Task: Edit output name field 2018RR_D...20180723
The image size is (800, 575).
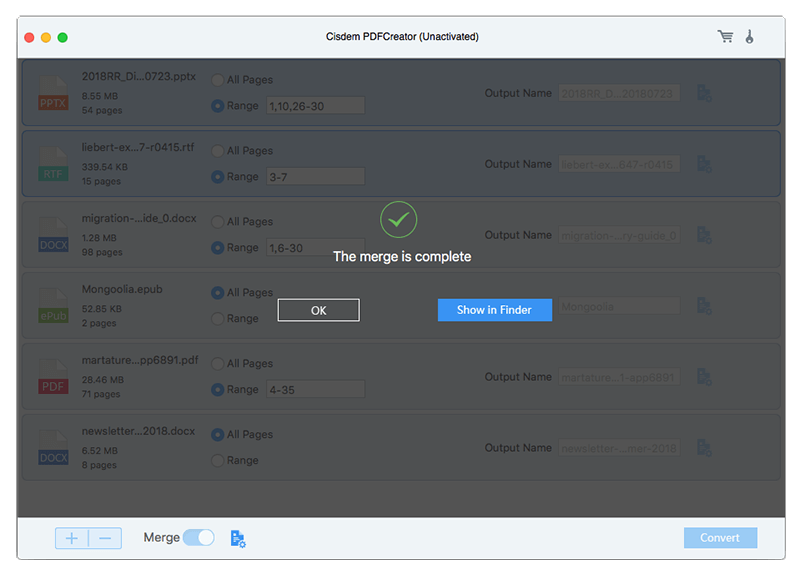Action: [619, 93]
